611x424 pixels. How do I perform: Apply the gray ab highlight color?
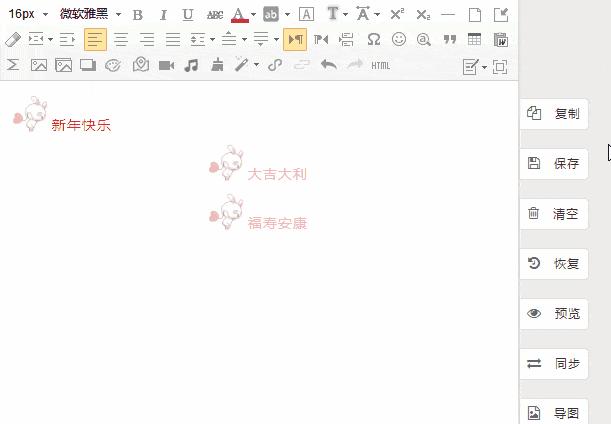click(x=271, y=15)
